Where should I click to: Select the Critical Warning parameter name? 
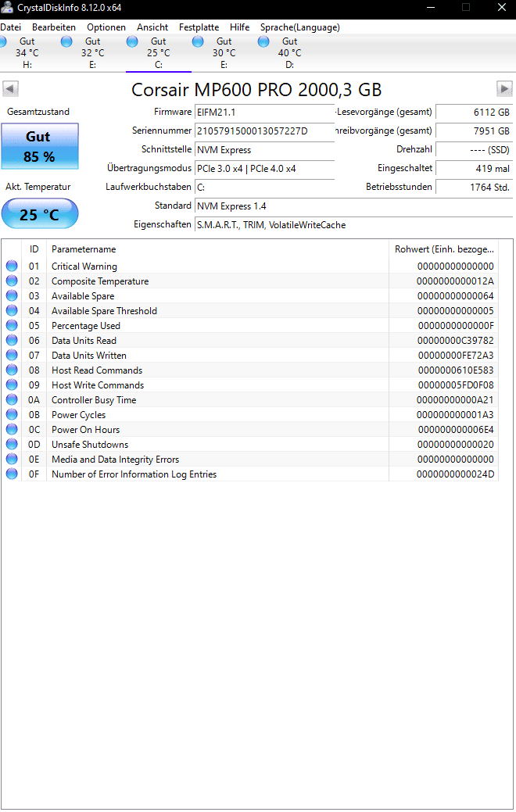84,266
